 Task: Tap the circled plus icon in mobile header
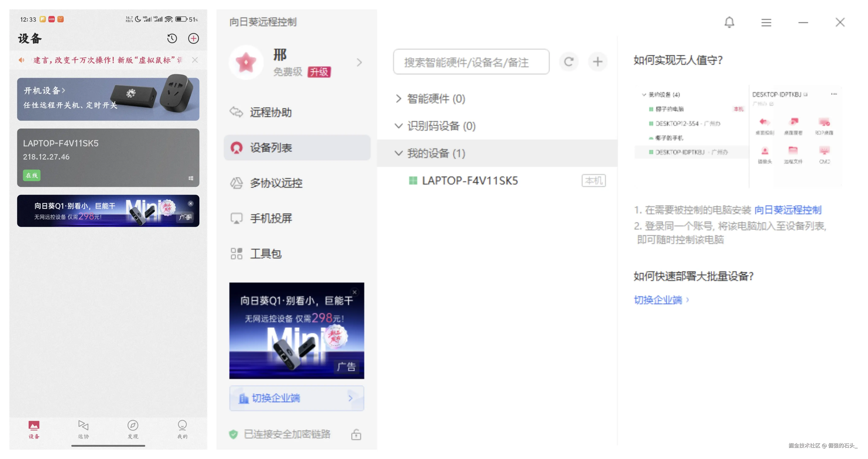pos(193,38)
